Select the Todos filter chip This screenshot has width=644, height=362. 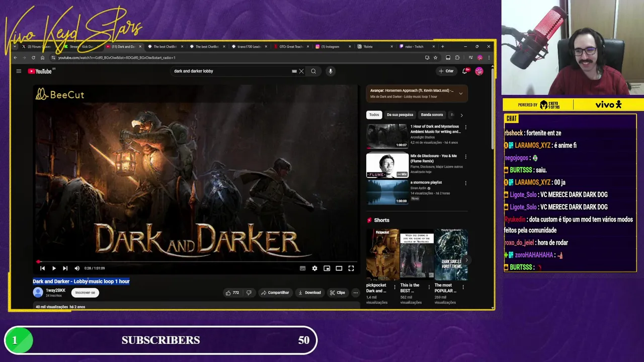click(x=374, y=115)
